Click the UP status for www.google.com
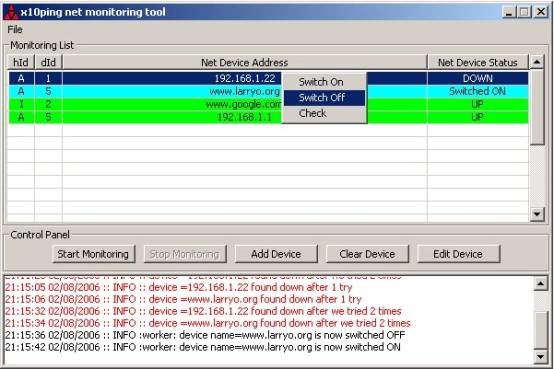554x369 pixels. click(478, 104)
